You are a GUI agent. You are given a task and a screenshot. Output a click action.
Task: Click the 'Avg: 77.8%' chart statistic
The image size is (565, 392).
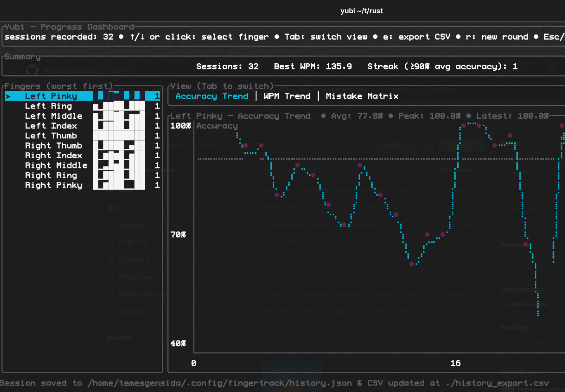coord(357,116)
